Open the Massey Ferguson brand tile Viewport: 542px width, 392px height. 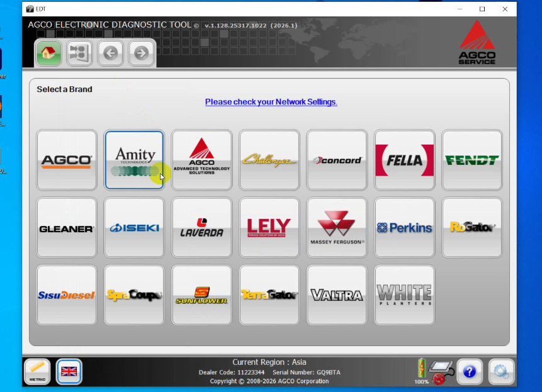point(336,227)
